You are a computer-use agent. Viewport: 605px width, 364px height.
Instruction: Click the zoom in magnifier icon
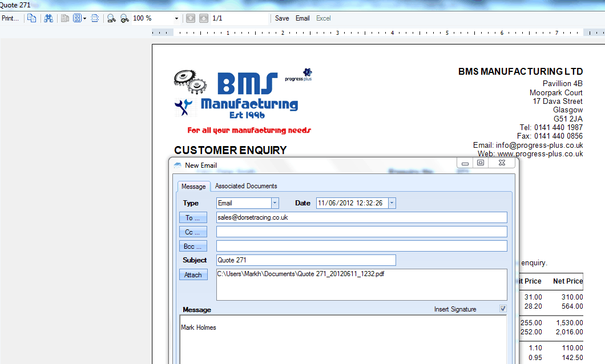[x=123, y=18]
